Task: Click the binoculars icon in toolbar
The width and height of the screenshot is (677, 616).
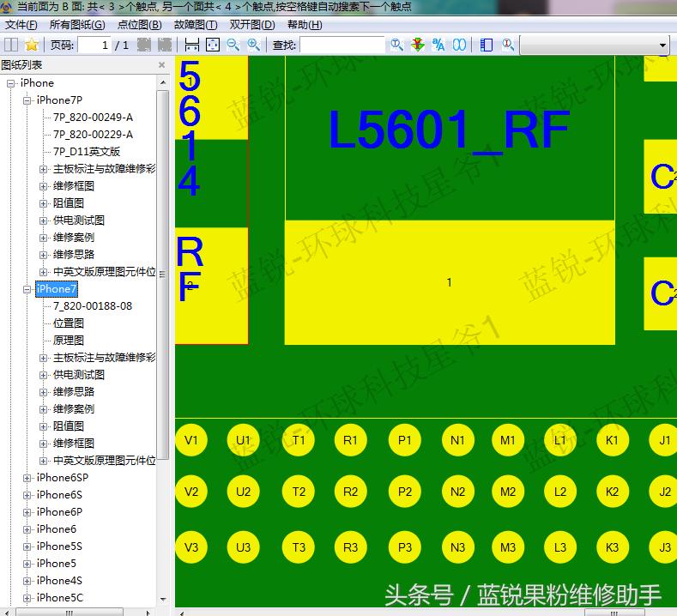Action: coord(460,45)
